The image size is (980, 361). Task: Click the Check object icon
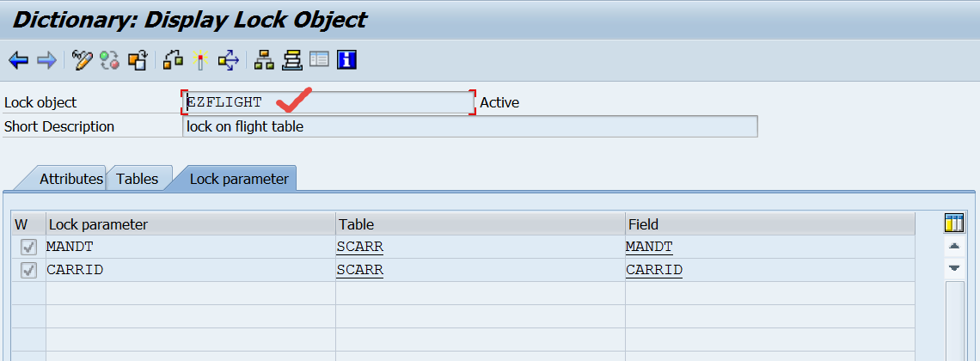(x=174, y=60)
